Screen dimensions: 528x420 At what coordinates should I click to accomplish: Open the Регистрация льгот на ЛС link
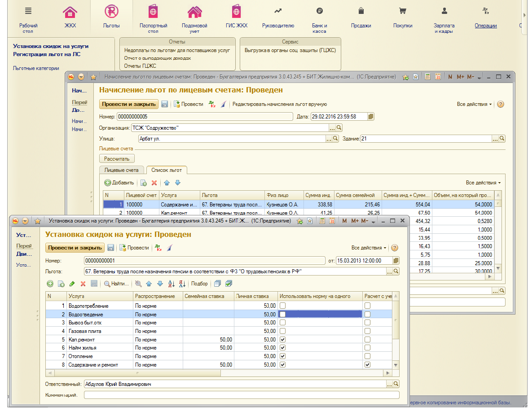click(x=47, y=54)
